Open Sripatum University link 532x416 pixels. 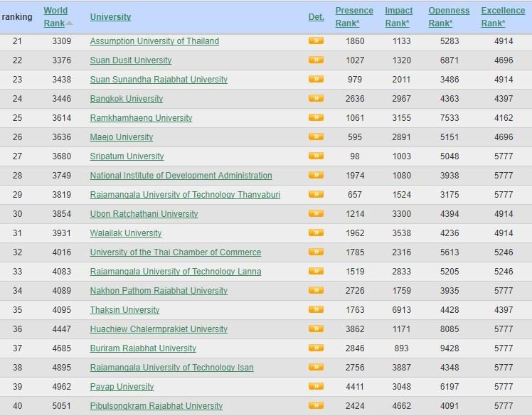coord(127,156)
